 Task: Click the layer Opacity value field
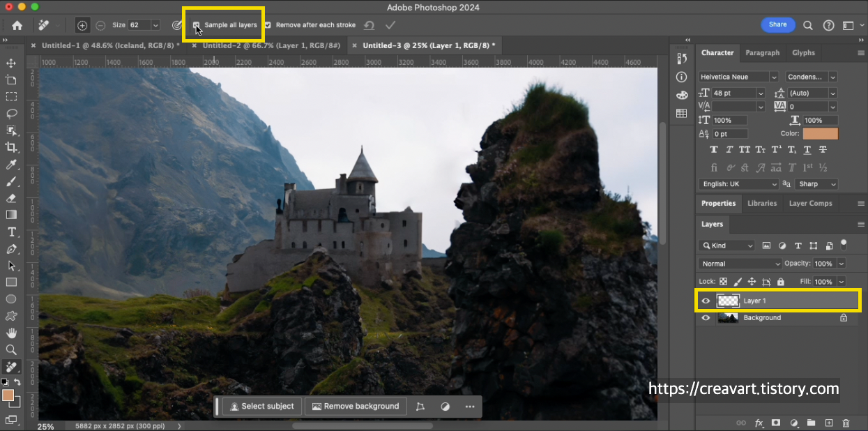click(825, 264)
